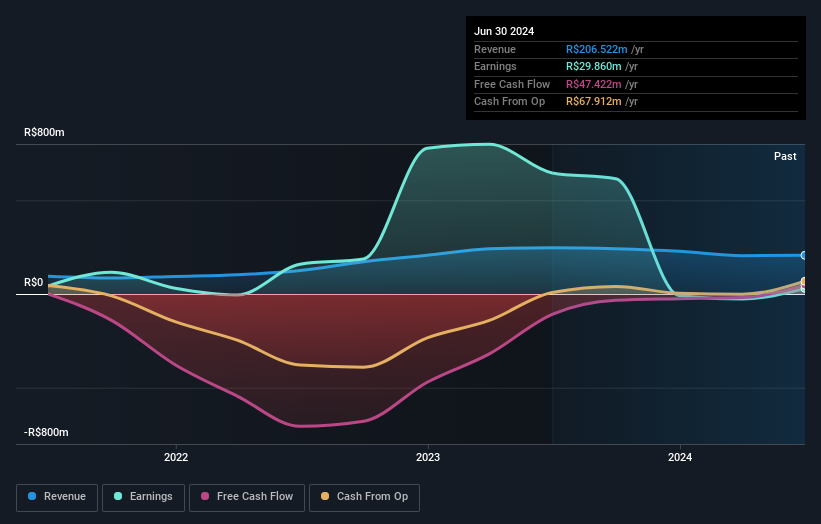
Task: Click the Cash From Op row label in the tooltip
Action: (509, 102)
